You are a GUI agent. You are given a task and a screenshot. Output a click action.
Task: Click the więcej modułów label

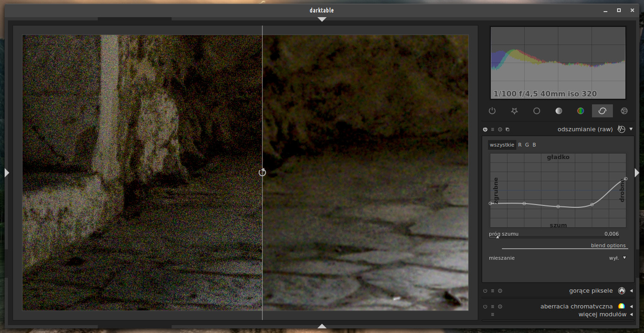601,314
